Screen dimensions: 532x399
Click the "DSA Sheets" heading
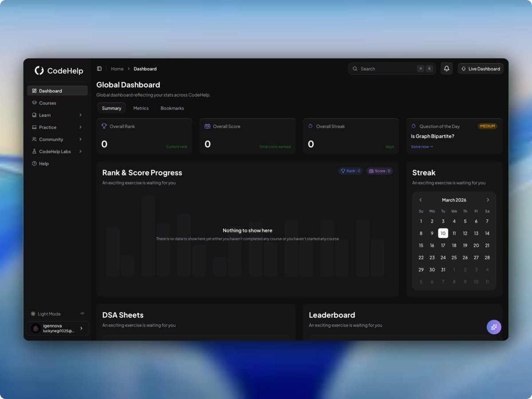coord(123,315)
